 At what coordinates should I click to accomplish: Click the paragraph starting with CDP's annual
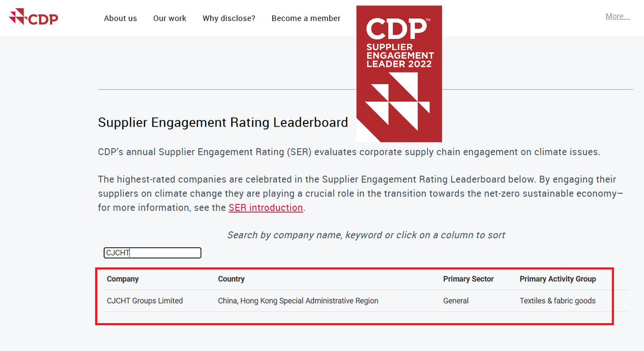coord(349,152)
